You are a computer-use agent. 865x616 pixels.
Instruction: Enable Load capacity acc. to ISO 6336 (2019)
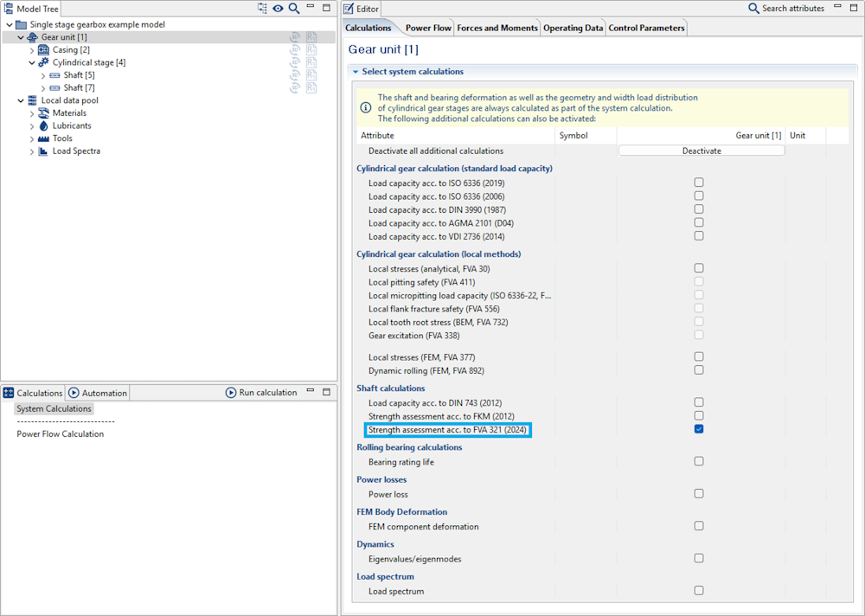[699, 183]
